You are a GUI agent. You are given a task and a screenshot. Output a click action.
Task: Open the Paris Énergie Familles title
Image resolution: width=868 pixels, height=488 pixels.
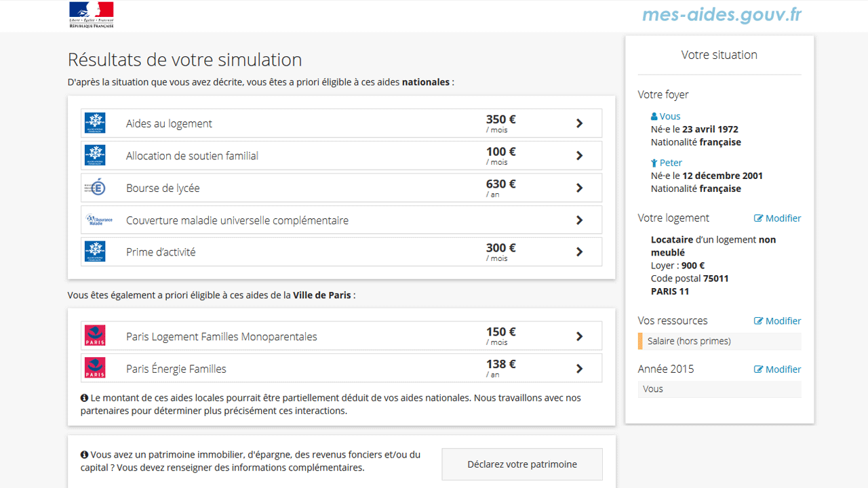click(176, 369)
